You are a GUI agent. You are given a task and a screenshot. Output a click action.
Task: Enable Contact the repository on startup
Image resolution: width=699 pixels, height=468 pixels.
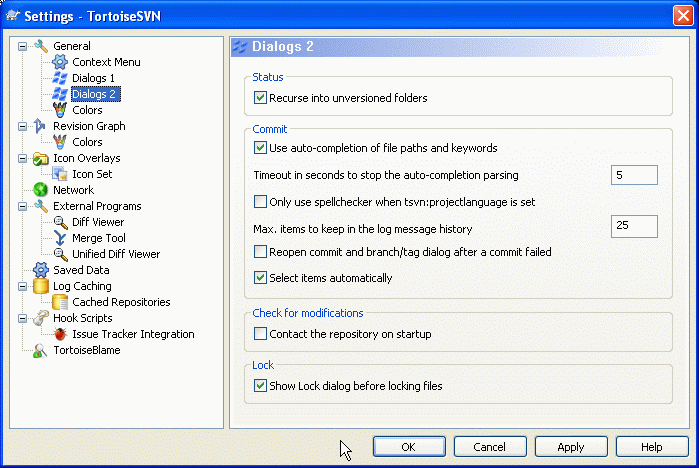coord(260,333)
